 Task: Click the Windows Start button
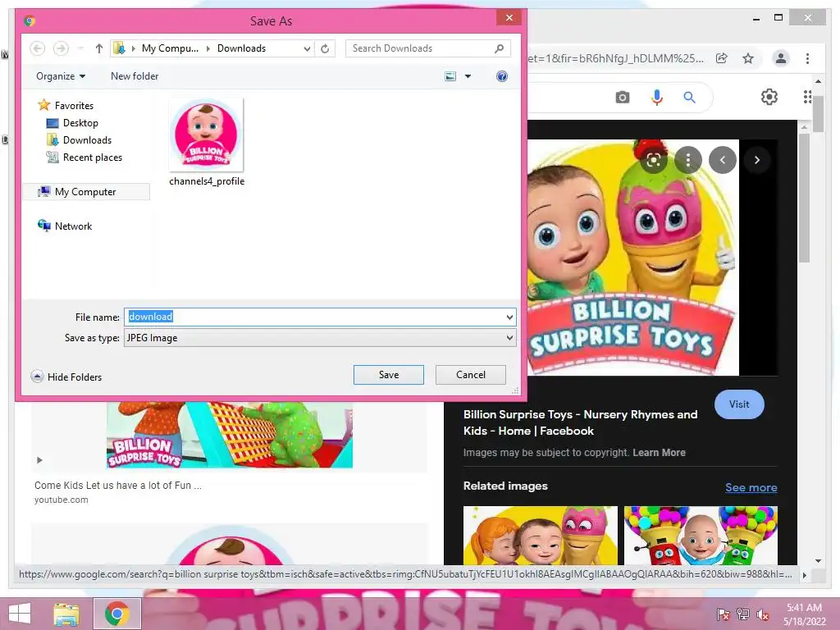(20, 614)
